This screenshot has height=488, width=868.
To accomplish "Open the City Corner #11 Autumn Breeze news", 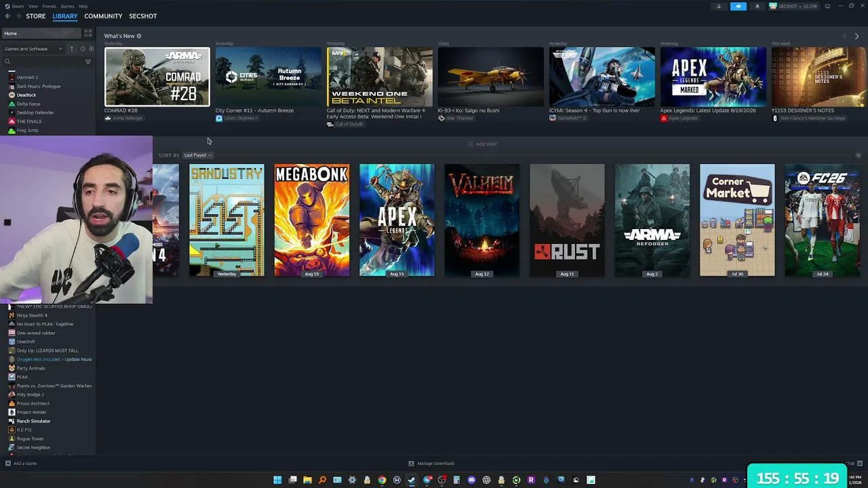I will 269,77.
